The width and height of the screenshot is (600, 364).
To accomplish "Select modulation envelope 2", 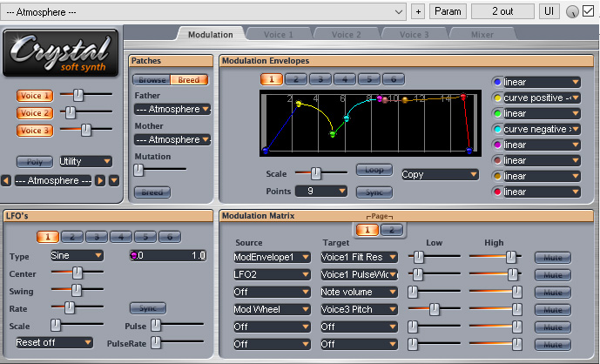I will (x=296, y=79).
